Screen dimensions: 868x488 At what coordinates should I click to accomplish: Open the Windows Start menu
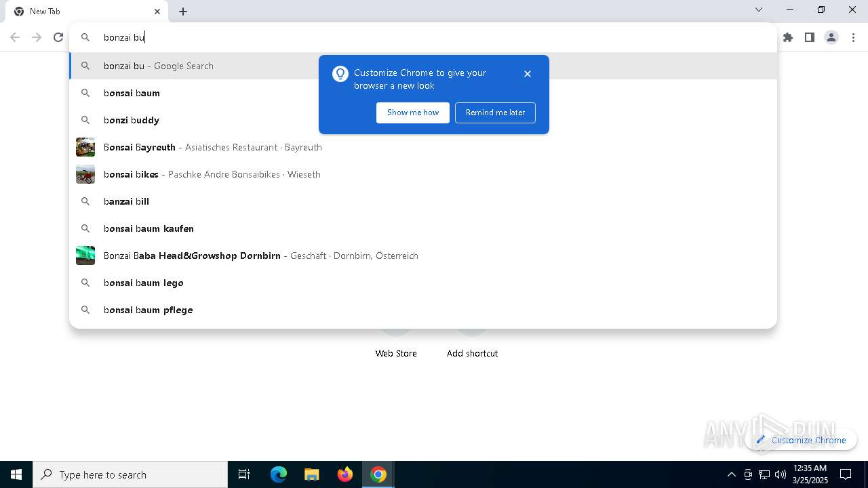point(16,474)
